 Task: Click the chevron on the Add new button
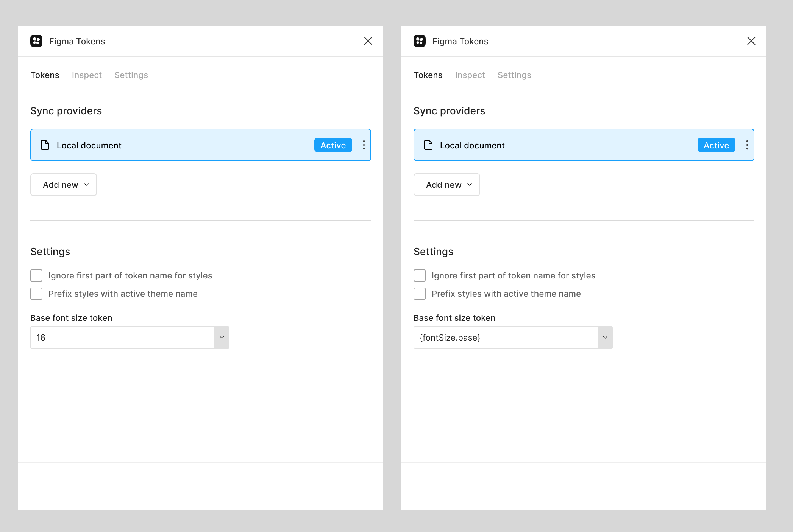86,185
